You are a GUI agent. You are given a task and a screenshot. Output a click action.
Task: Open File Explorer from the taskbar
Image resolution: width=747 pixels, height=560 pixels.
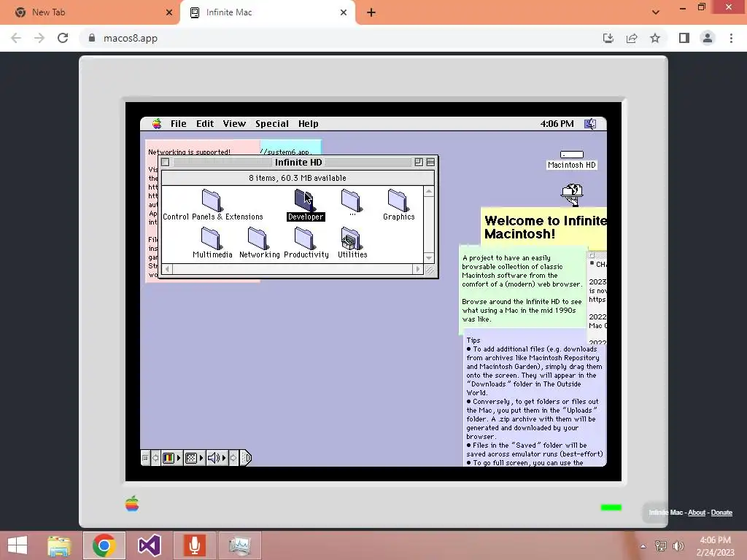point(59,545)
